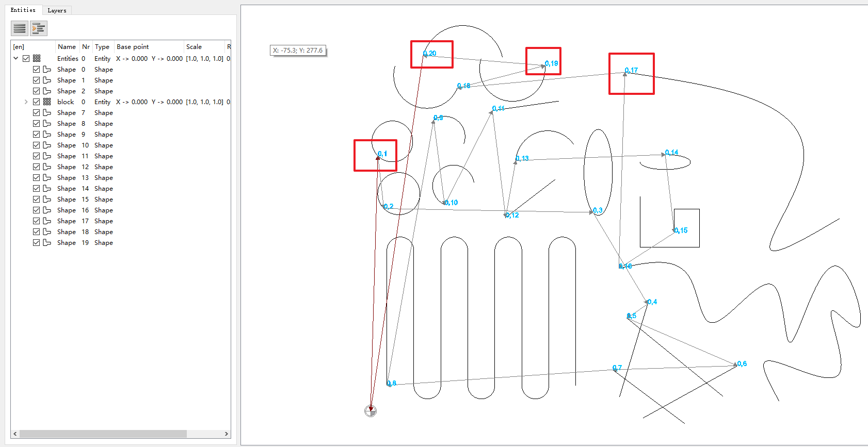This screenshot has height=447, width=868.
Task: Disable the block entity checkbox
Action: [36, 102]
